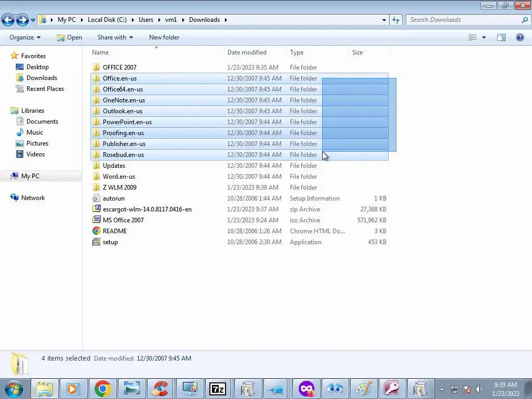Expand the arrow after Users breadcrumb
Viewport: 532px width, 399px height.
[x=159, y=20]
